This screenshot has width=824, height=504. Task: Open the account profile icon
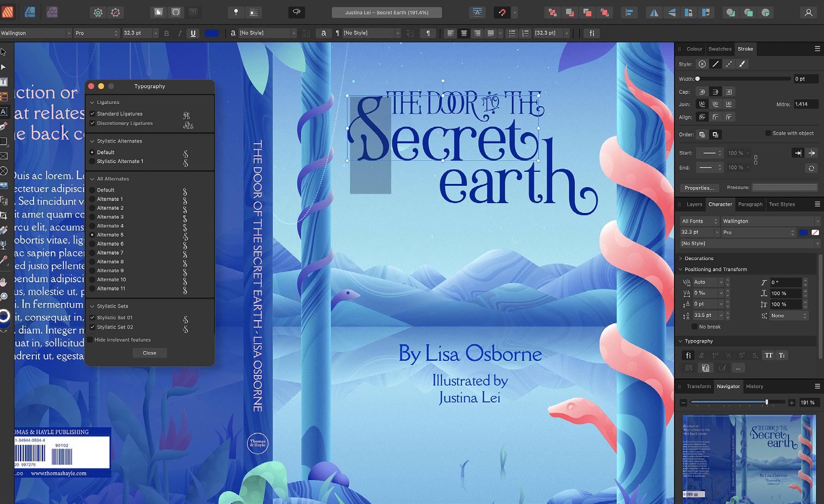coord(808,12)
